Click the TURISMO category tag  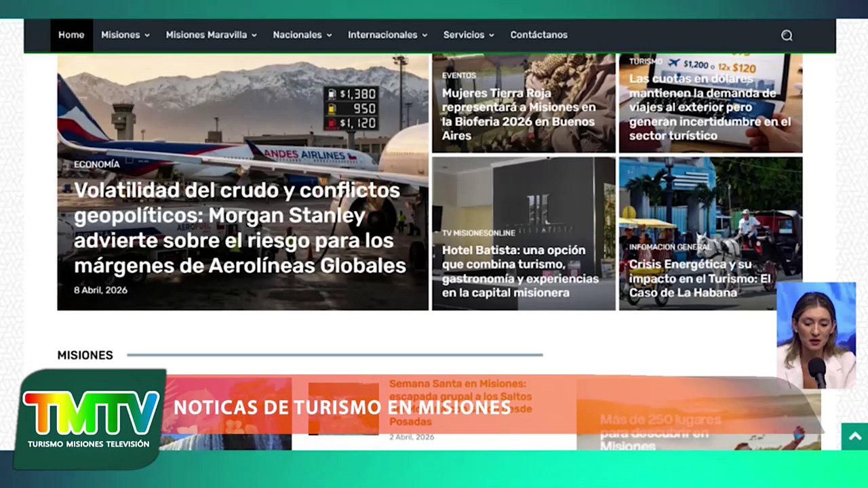646,61
